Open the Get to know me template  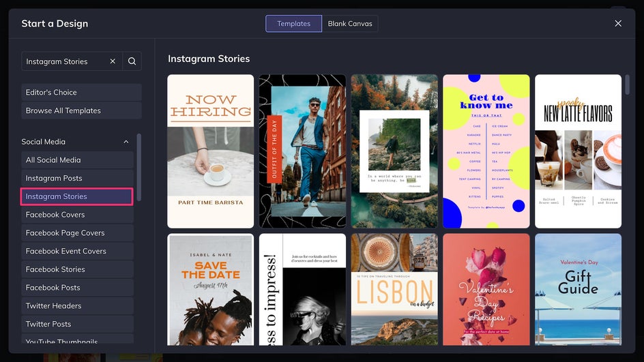click(x=486, y=151)
